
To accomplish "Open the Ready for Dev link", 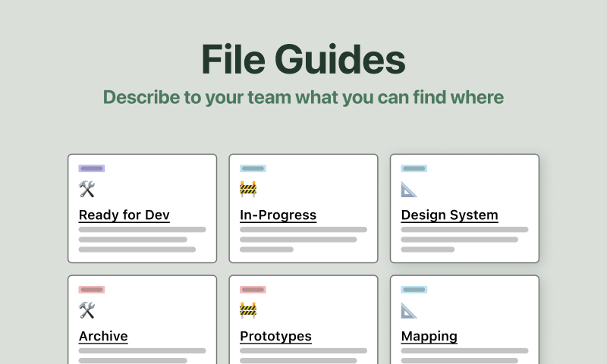I will pyautogui.click(x=124, y=215).
